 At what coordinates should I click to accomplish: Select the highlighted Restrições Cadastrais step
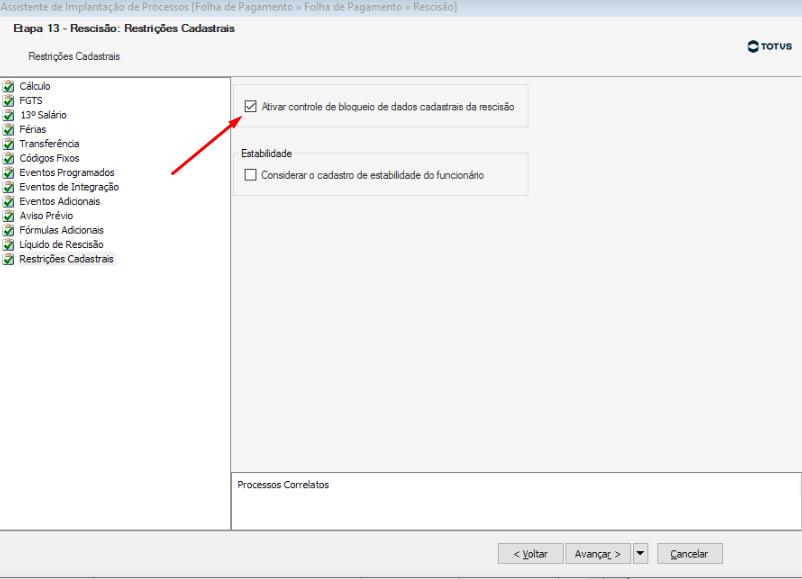coord(66,259)
